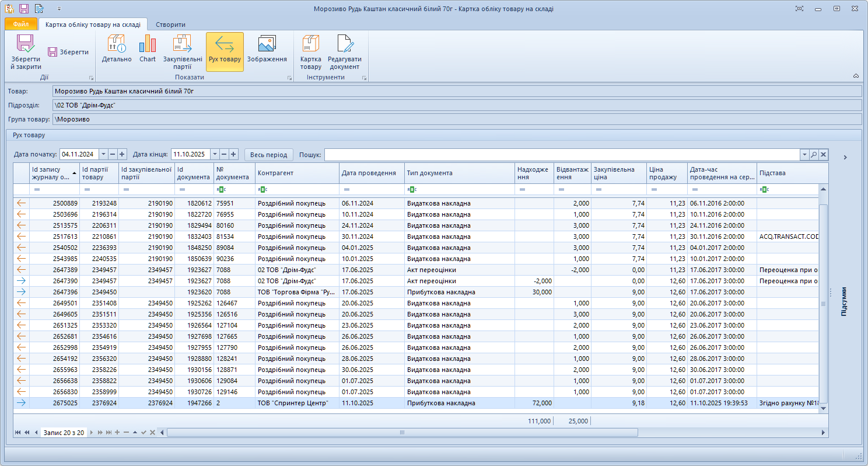The image size is (868, 466).
Task: Open the Зображення (images) view
Action: (268, 51)
